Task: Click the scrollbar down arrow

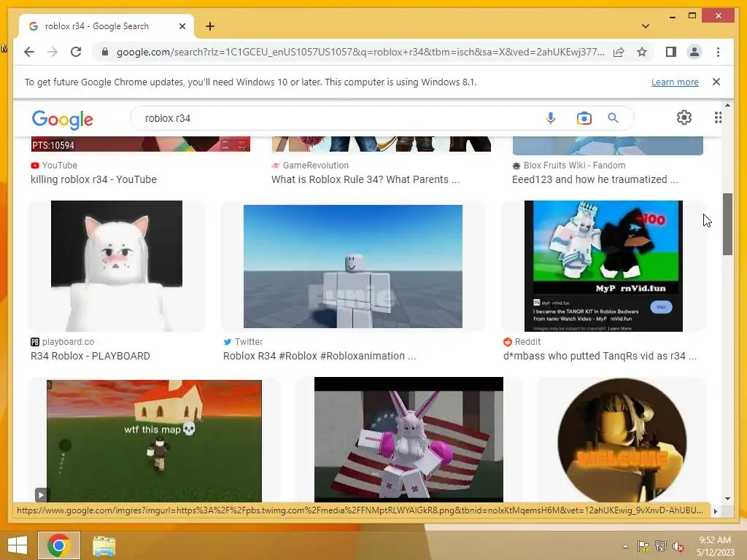Action: [x=727, y=499]
